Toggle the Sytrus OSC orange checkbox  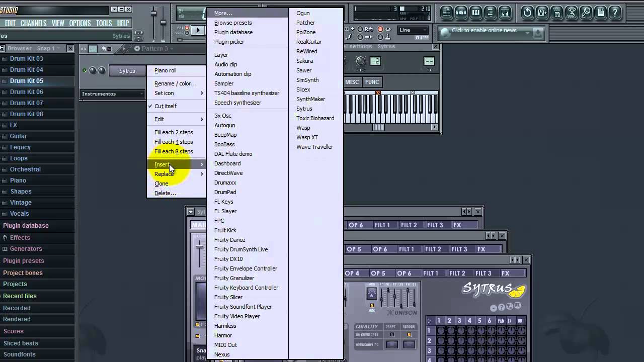[x=372, y=305]
